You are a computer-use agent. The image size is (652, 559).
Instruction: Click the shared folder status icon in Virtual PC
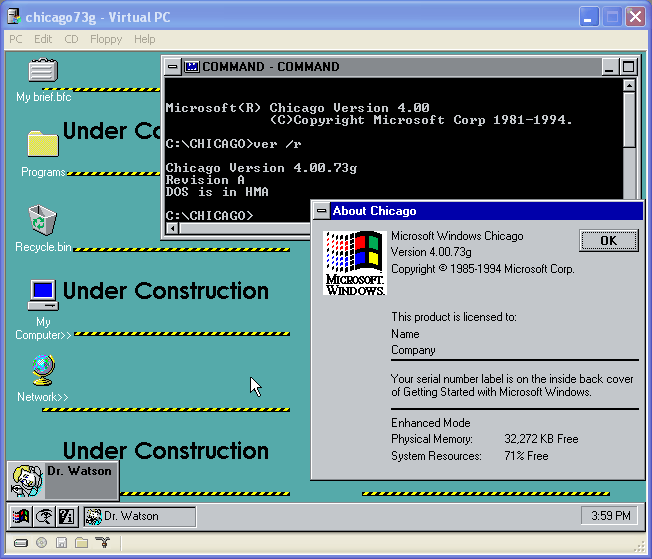(82, 542)
